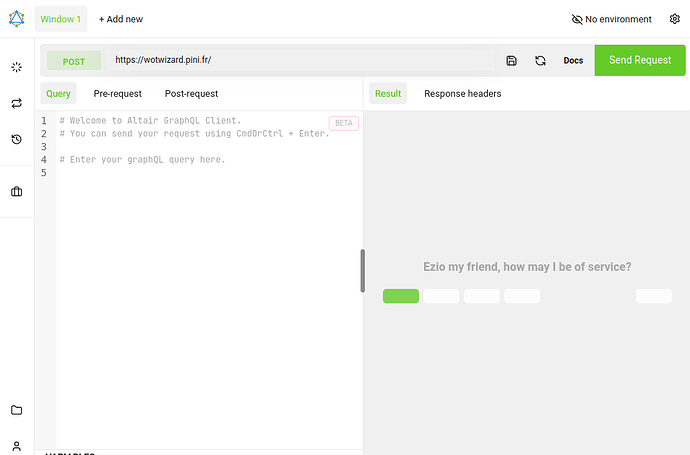Switch to the Post-request tab
The image size is (690, 455).
[191, 94]
